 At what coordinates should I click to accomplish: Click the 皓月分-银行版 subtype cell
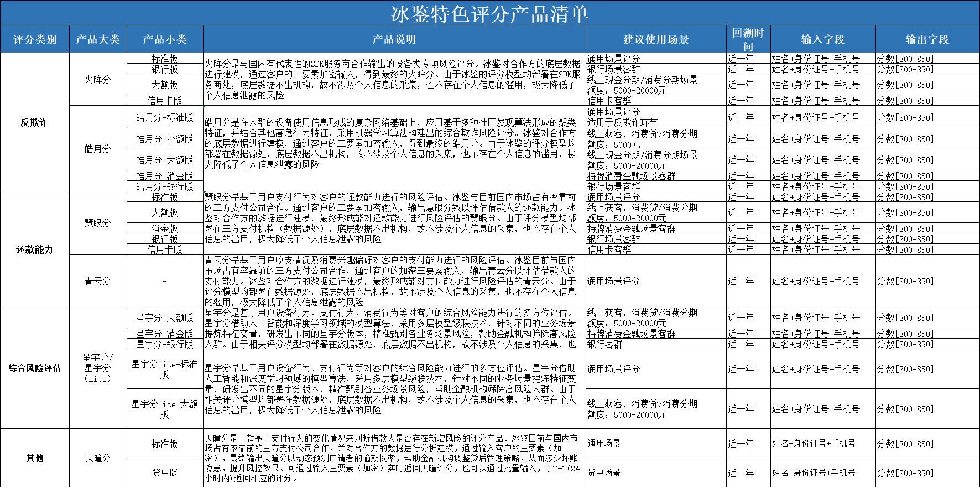point(165,186)
